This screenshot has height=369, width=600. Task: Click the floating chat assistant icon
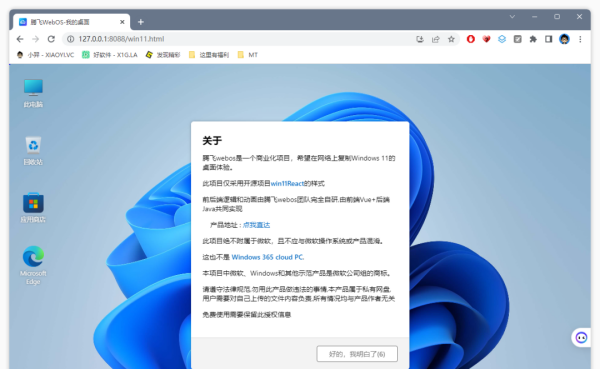581,338
